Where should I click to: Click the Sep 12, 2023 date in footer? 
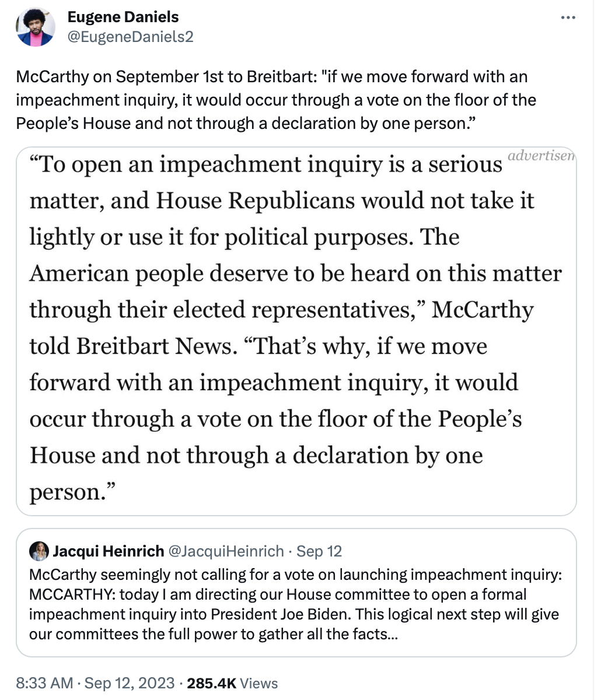pyautogui.click(x=128, y=683)
